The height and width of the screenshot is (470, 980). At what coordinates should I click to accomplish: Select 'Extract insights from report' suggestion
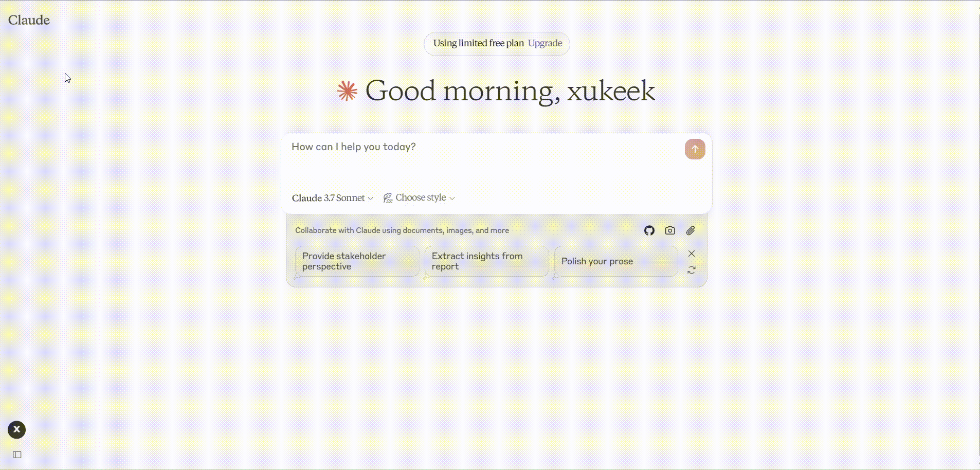pyautogui.click(x=487, y=261)
